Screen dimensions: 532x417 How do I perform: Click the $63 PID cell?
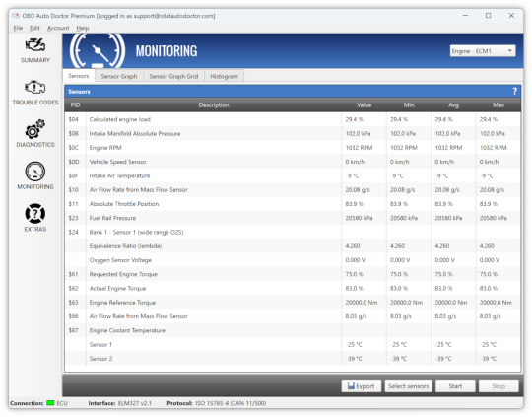[74, 303]
